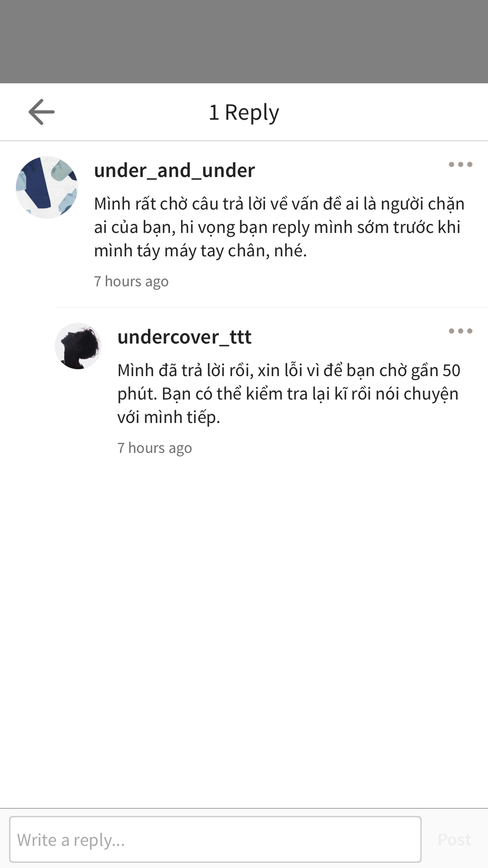Open three-dot menu on undercover_ttt's reply
488x868 pixels.
[460, 331]
